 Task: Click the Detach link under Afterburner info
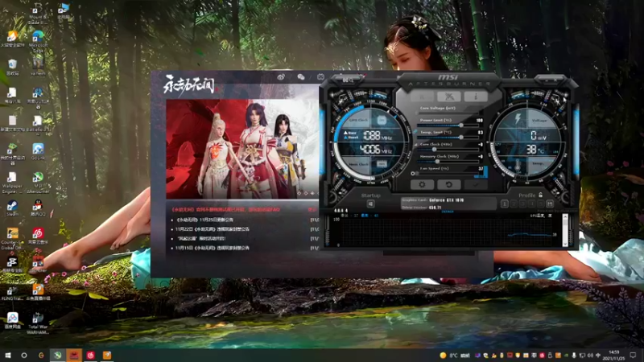pyautogui.click(x=448, y=212)
